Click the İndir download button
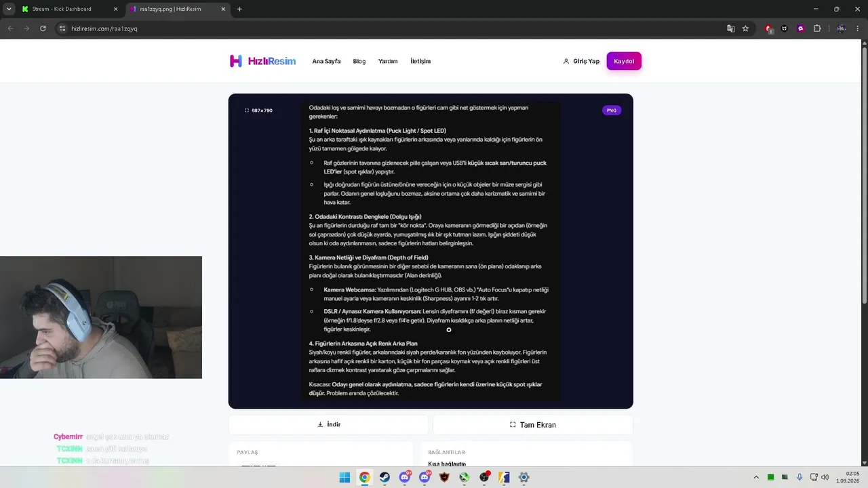Viewport: 868px width, 488px height. [329, 424]
